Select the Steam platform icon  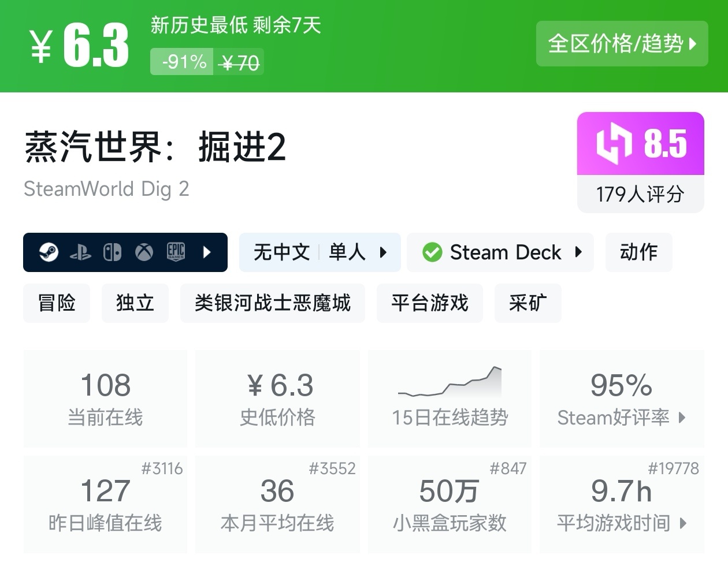pyautogui.click(x=50, y=252)
